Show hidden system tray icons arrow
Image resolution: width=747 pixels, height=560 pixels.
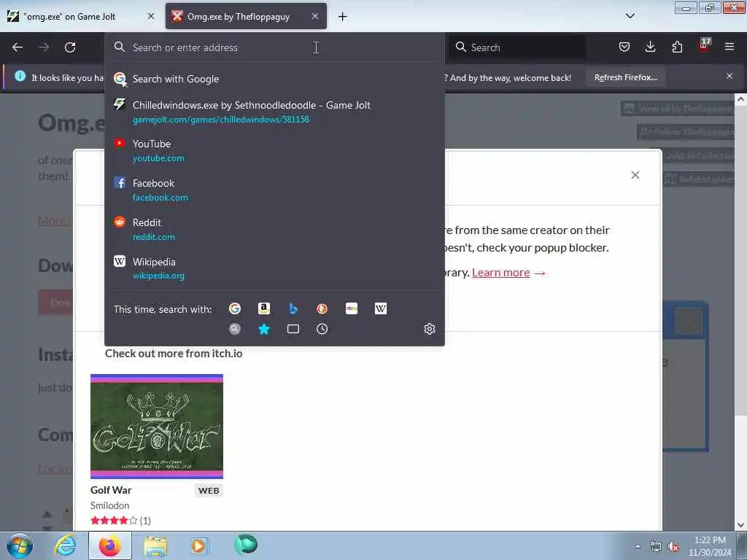(x=638, y=546)
